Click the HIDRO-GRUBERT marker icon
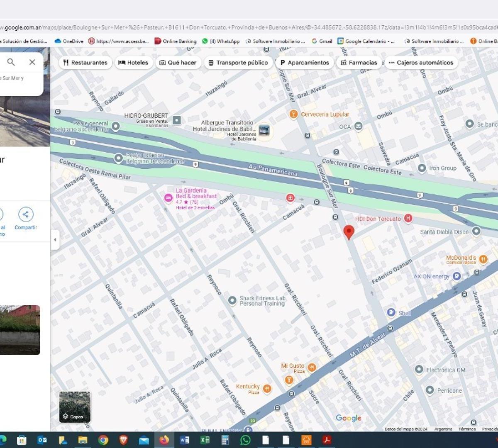The image size is (498, 448). click(177, 120)
